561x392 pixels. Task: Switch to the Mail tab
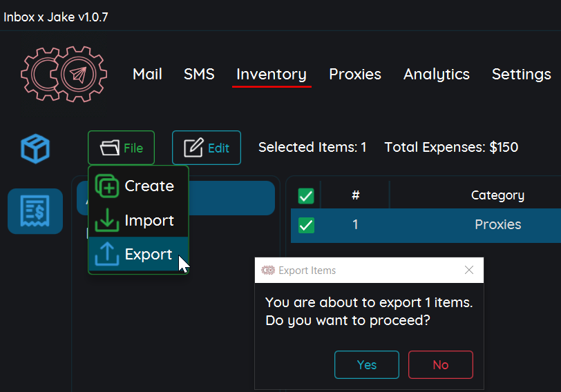(x=147, y=75)
